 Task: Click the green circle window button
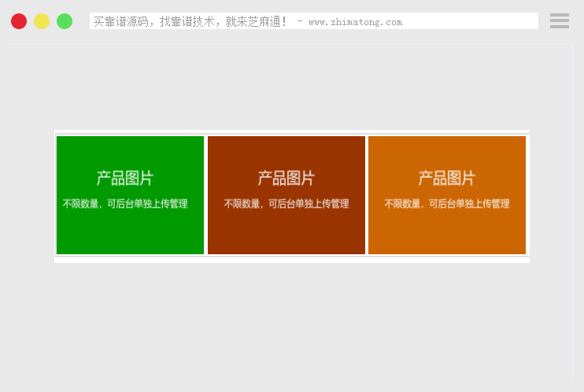pyautogui.click(x=65, y=21)
